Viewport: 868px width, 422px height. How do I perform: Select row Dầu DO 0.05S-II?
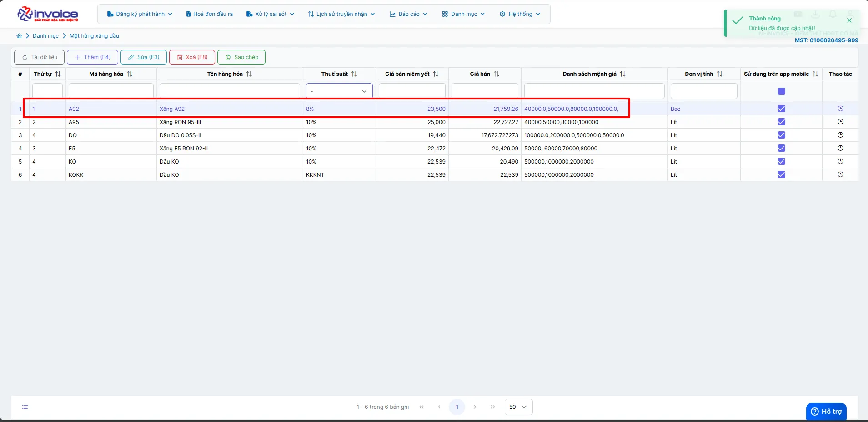coord(435,135)
